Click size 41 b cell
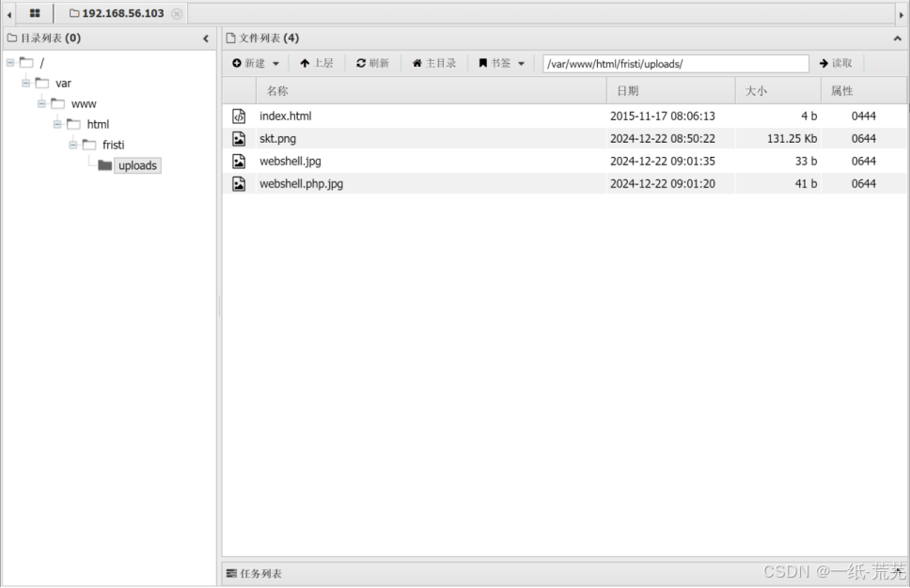910x588 pixels. tap(806, 184)
